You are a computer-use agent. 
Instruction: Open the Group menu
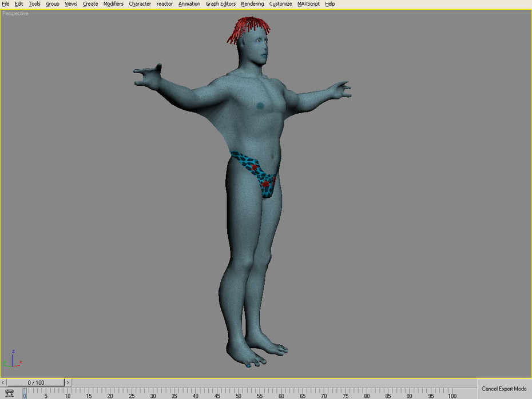[52, 4]
